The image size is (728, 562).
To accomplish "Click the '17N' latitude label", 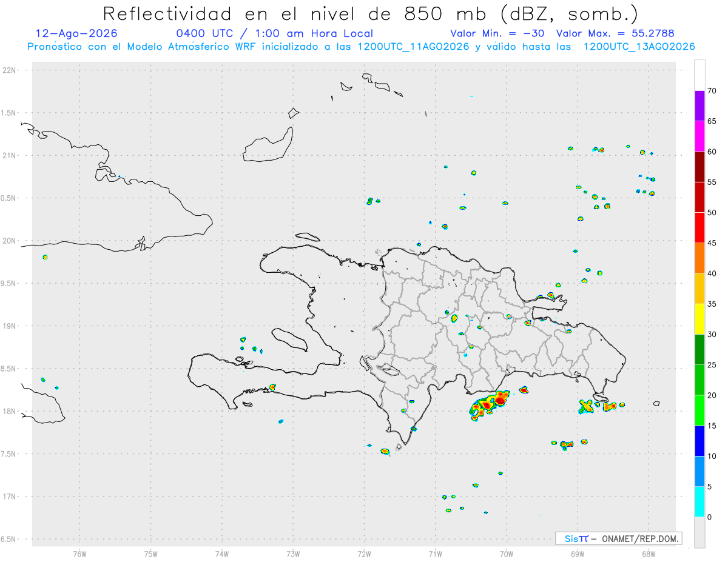I will point(10,497).
